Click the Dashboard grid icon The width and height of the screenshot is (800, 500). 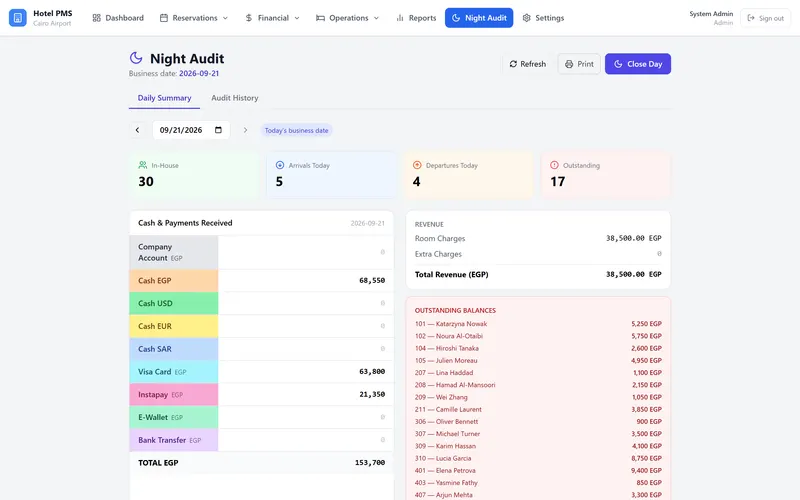(96, 18)
